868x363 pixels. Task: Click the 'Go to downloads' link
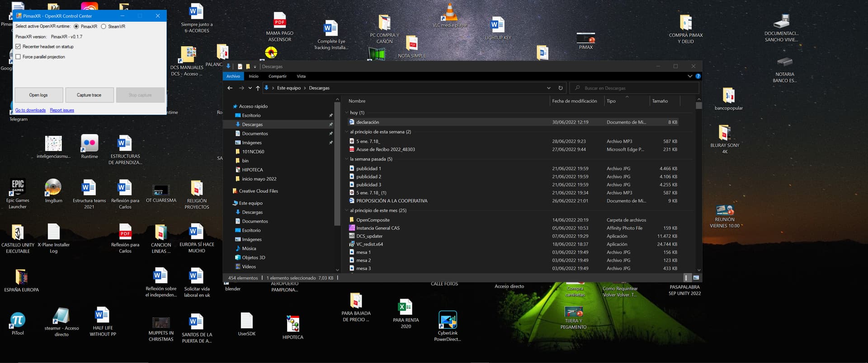[x=30, y=110]
